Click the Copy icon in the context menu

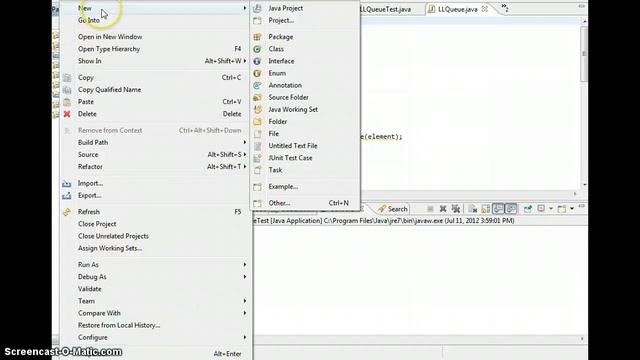coord(67,78)
